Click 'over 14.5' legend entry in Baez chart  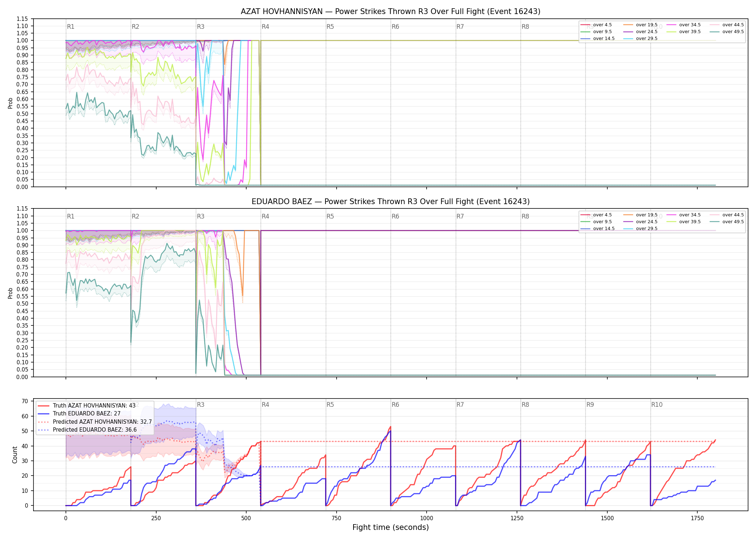click(597, 229)
